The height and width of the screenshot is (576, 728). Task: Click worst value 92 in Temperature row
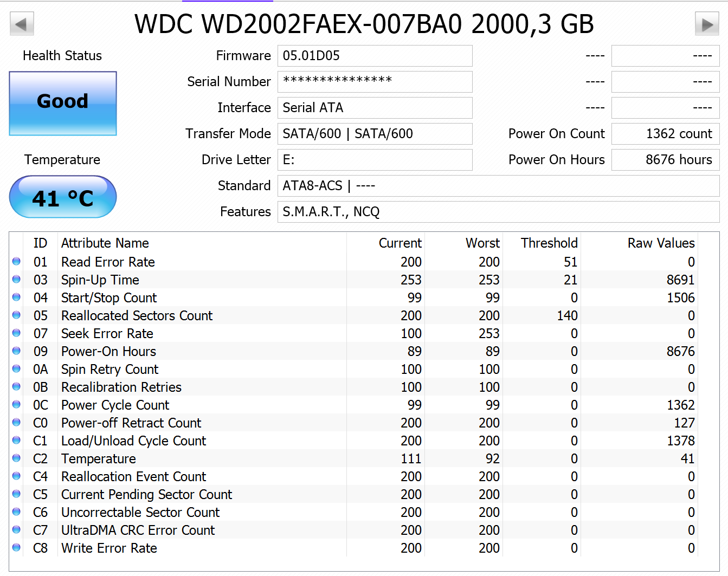pos(493,459)
